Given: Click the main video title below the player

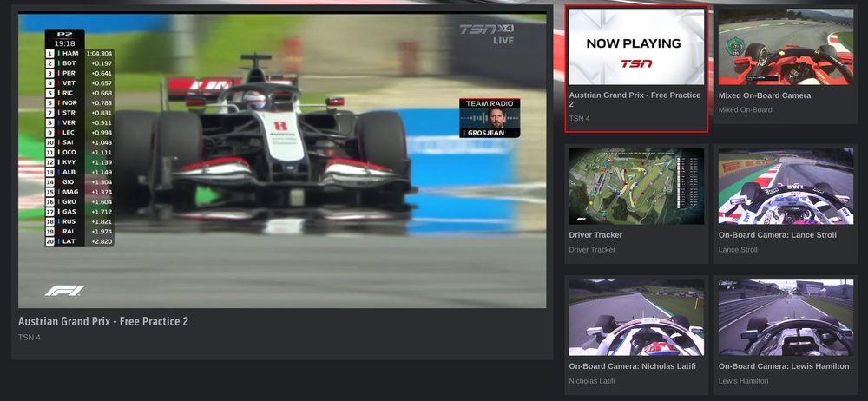Looking at the screenshot, I should pos(103,321).
